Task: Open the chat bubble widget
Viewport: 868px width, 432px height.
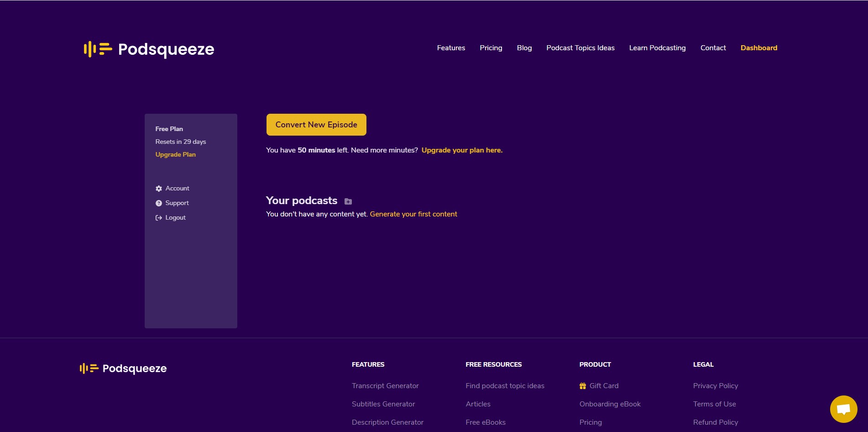Action: (x=843, y=409)
